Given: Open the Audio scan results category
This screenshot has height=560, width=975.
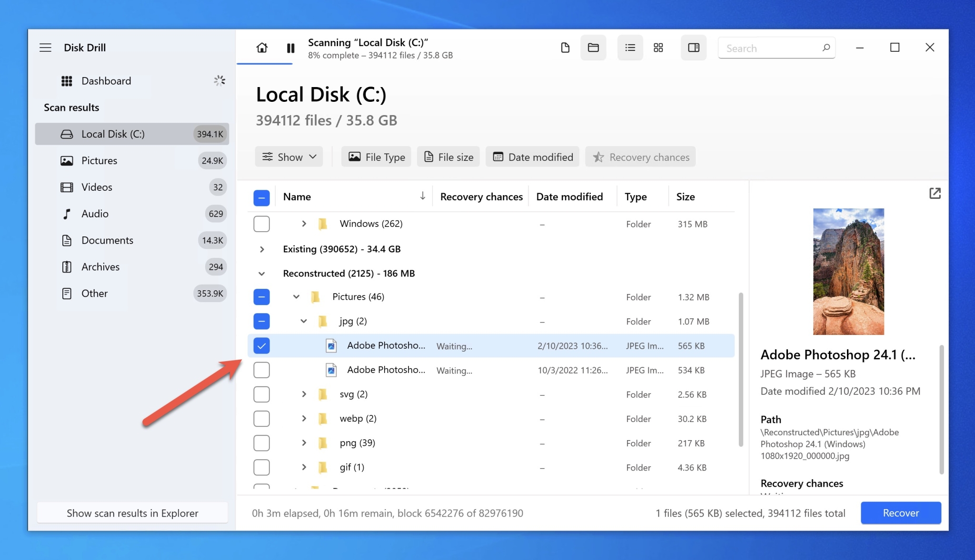Looking at the screenshot, I should [x=95, y=214].
